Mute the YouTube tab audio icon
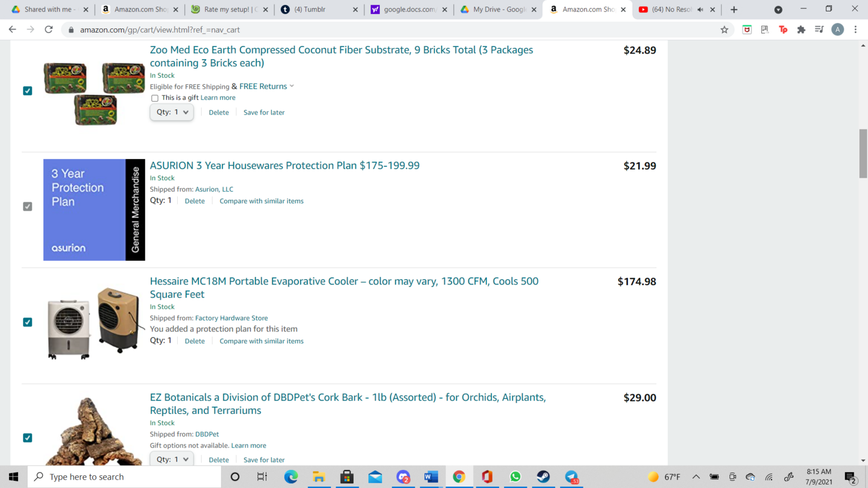Screen dimensions: 868x488 (700, 10)
